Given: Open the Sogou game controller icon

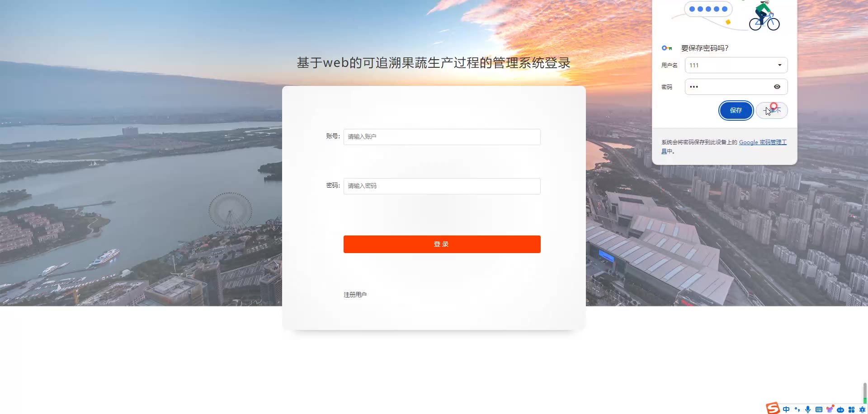Looking at the screenshot, I should [840, 409].
